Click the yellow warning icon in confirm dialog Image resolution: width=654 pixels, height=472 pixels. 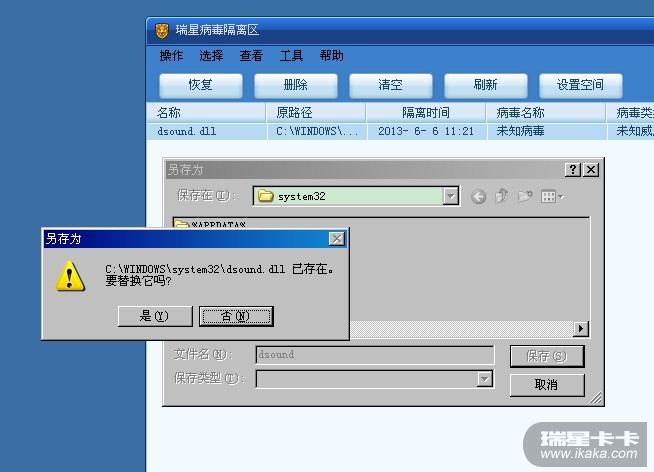(x=70, y=276)
